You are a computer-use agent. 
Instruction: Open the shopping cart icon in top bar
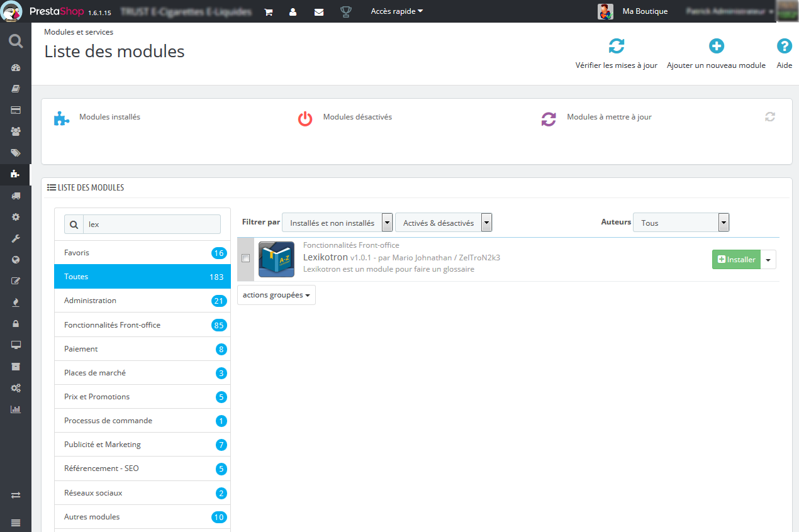(x=268, y=12)
